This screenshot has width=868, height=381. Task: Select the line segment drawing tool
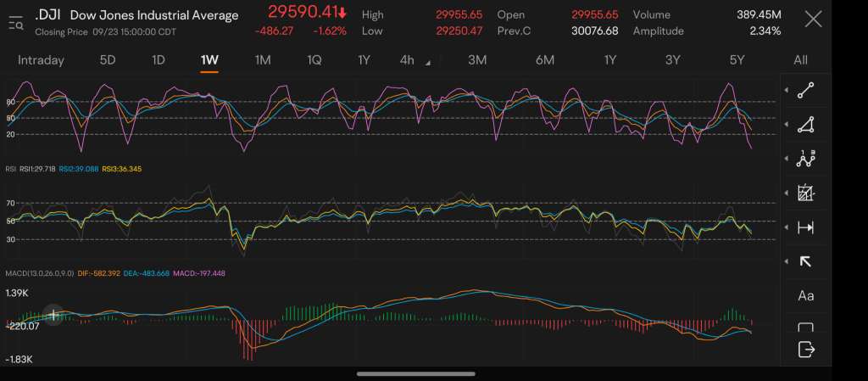(x=805, y=90)
